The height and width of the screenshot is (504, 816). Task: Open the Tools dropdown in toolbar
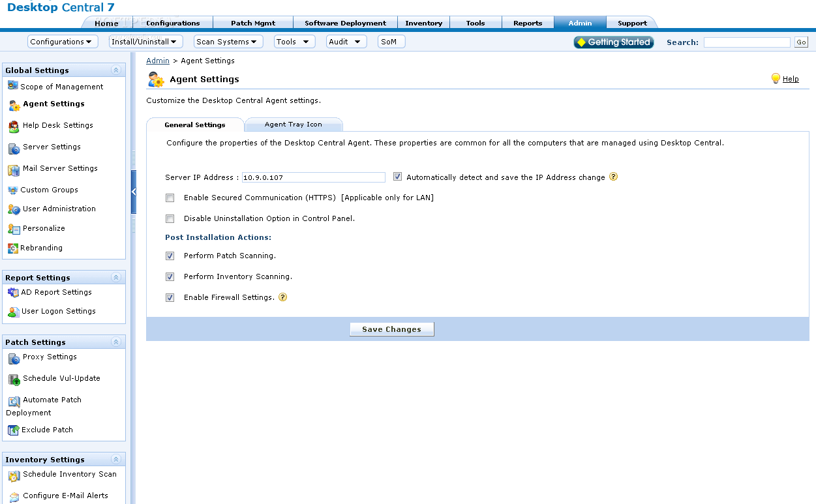pos(294,42)
